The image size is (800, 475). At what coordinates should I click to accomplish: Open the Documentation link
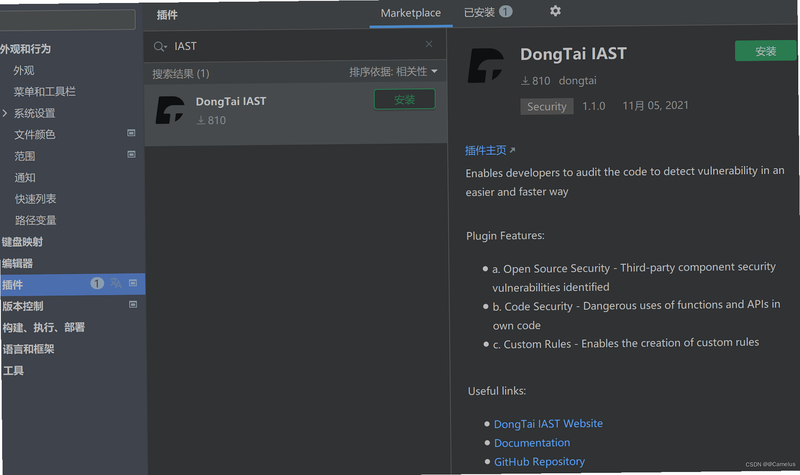click(532, 443)
